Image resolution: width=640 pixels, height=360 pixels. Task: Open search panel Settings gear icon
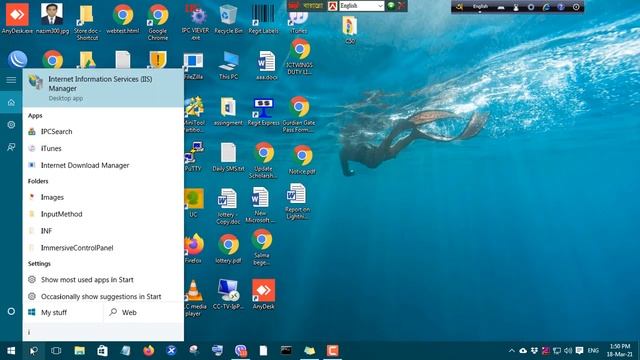pos(11,124)
